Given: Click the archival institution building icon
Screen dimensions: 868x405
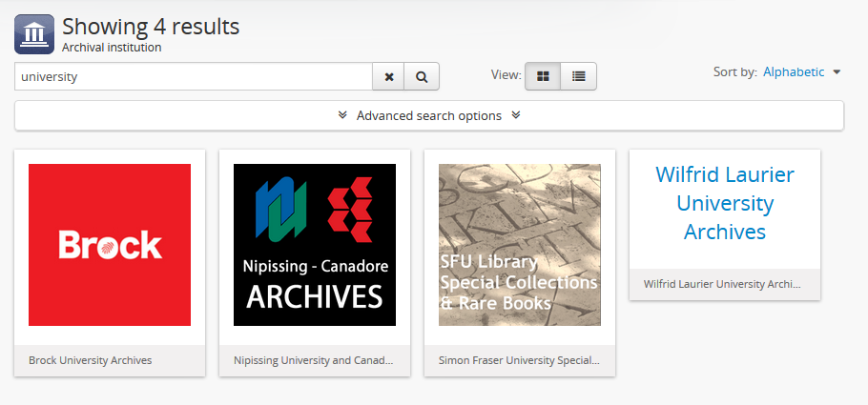Looking at the screenshot, I should [34, 34].
